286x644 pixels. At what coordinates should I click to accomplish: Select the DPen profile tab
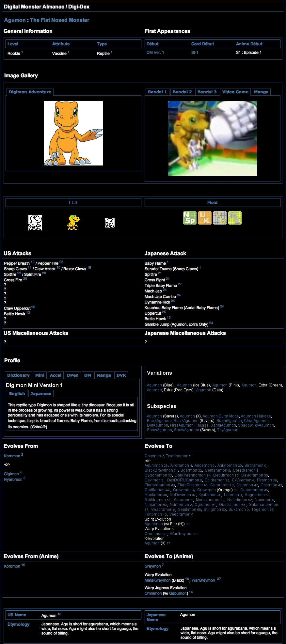[x=73, y=375]
